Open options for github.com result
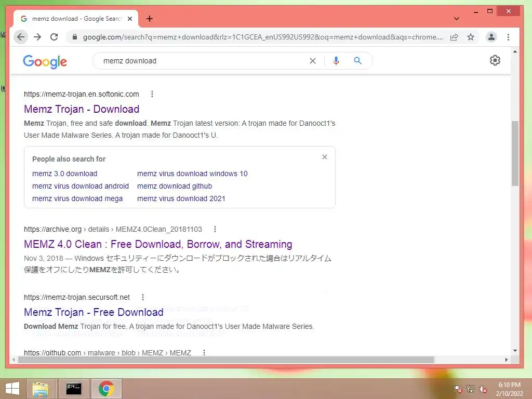 pos(204,353)
